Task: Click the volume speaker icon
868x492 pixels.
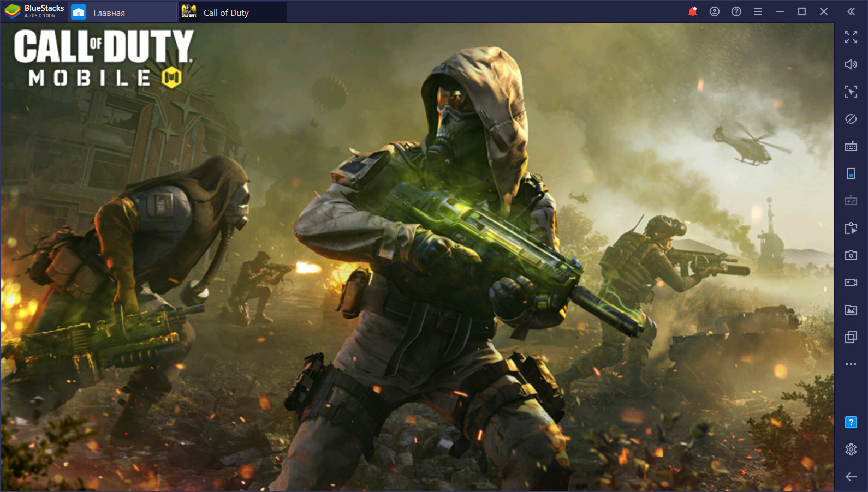Action: tap(851, 64)
